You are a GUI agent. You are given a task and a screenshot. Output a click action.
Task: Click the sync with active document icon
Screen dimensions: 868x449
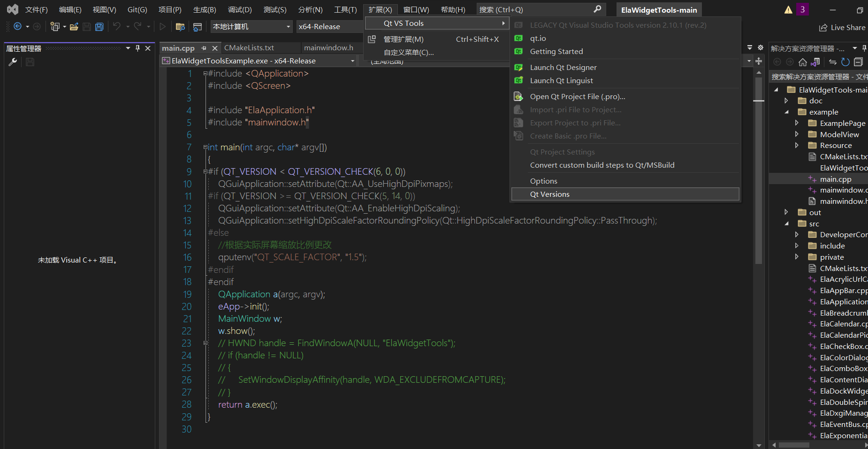click(x=833, y=62)
